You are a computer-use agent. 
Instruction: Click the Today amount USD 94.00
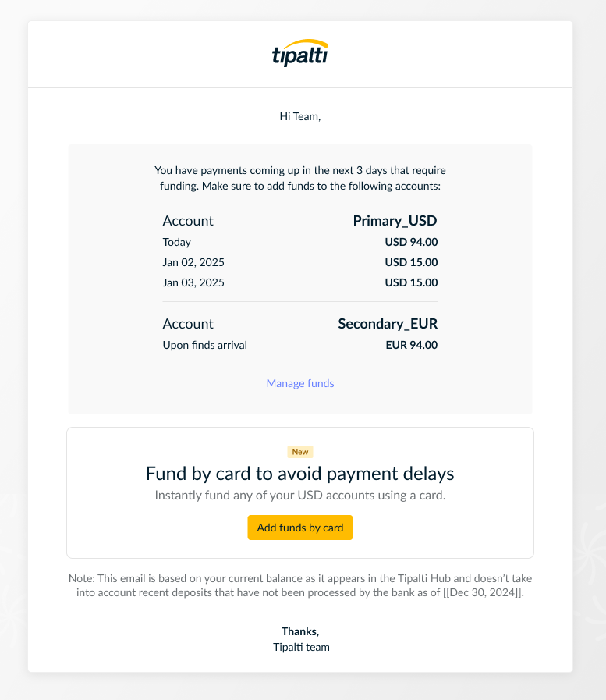coord(411,242)
